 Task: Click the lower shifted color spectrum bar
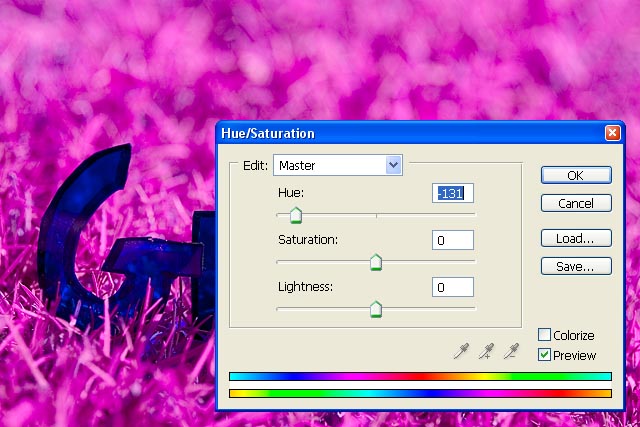[x=420, y=394]
